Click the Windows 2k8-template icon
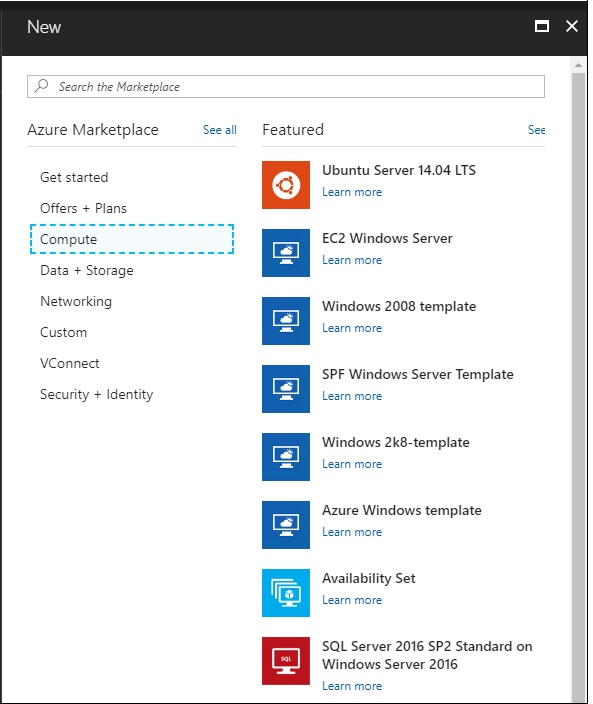Viewport: 593px width, 704px height. coord(286,457)
